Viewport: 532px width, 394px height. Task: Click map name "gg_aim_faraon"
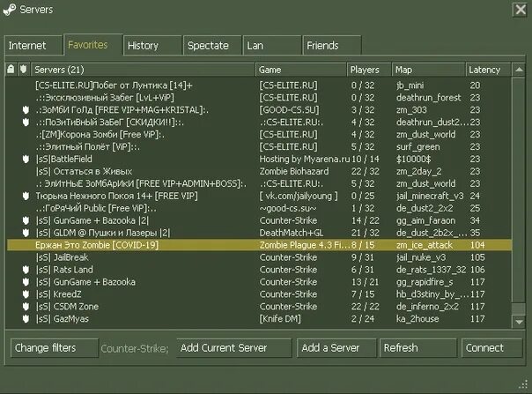tap(425, 220)
